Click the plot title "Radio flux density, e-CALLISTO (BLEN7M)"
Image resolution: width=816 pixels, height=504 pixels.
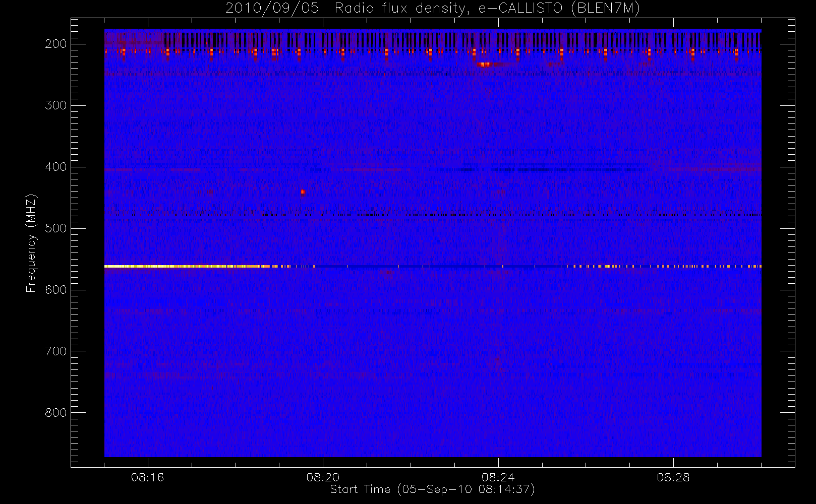click(x=488, y=8)
